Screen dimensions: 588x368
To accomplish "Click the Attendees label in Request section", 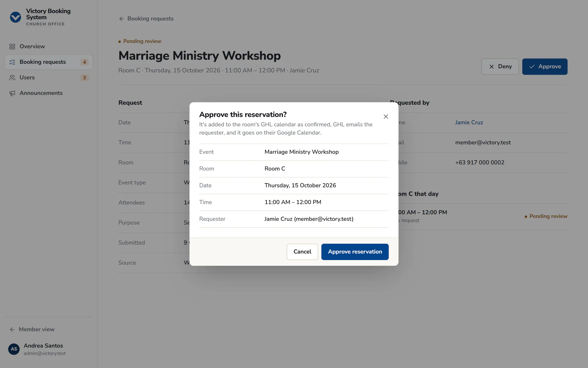I will (x=131, y=203).
